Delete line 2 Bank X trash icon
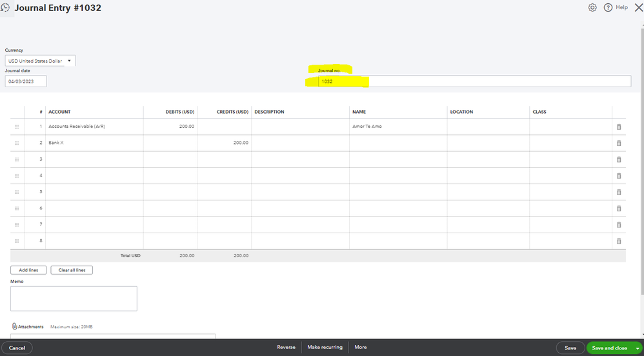Image resolution: width=644 pixels, height=356 pixels. click(x=619, y=143)
